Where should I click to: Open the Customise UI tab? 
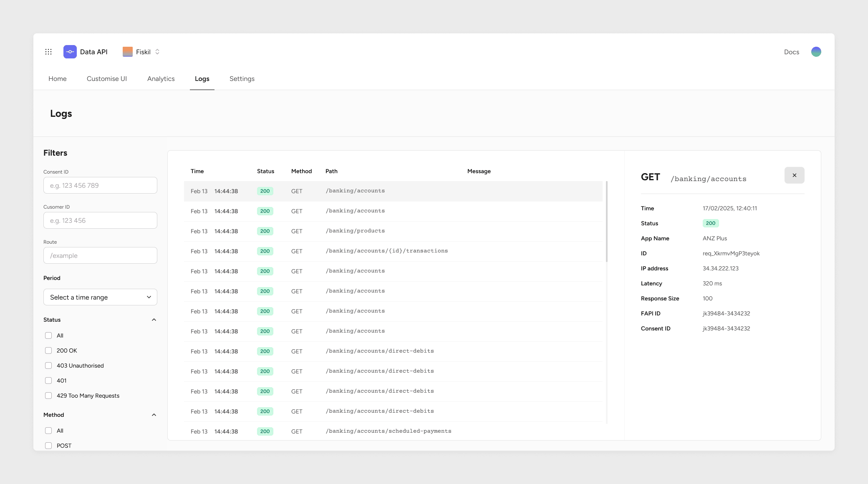tap(107, 79)
